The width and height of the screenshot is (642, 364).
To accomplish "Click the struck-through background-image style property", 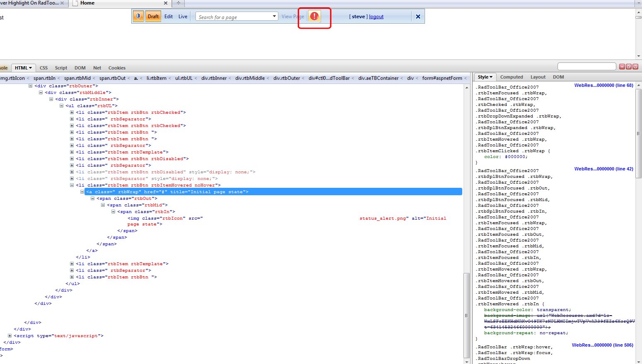I will click(560, 321).
